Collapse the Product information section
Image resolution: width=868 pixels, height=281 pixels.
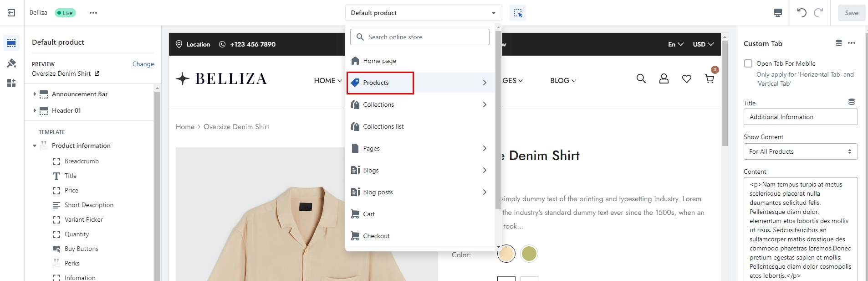35,146
